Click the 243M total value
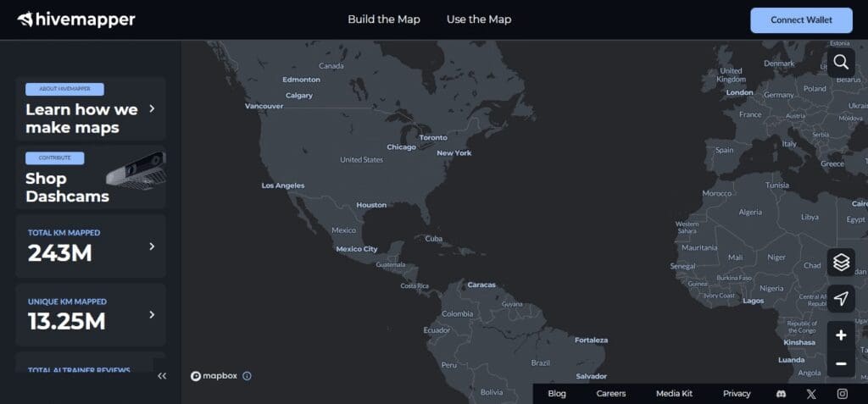 coord(60,253)
